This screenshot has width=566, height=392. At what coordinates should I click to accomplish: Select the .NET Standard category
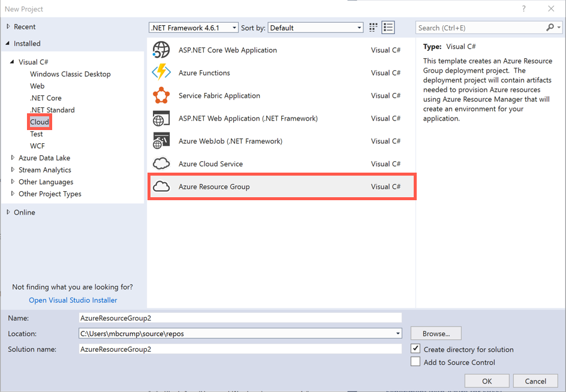[x=52, y=110]
